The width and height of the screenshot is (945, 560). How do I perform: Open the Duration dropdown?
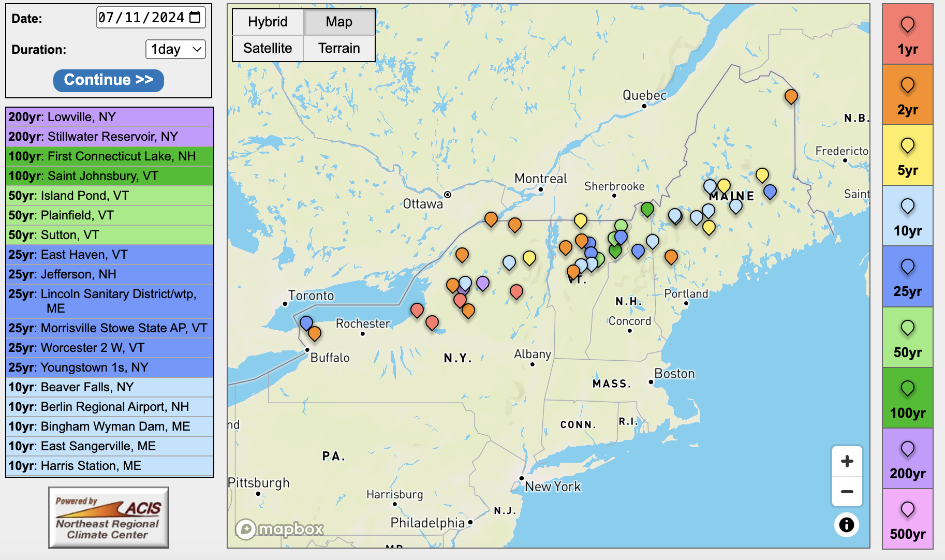[175, 49]
